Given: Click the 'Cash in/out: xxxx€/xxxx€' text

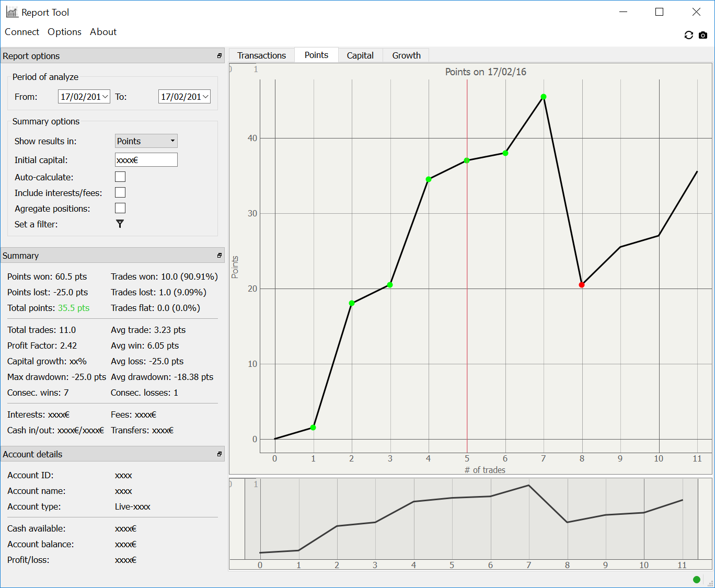Looking at the screenshot, I should click(55, 430).
